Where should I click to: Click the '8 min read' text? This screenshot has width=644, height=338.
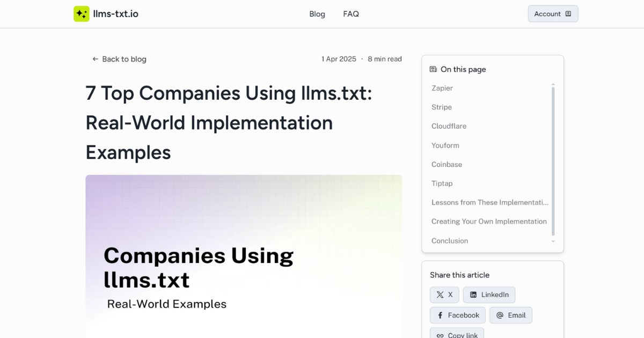tap(385, 59)
